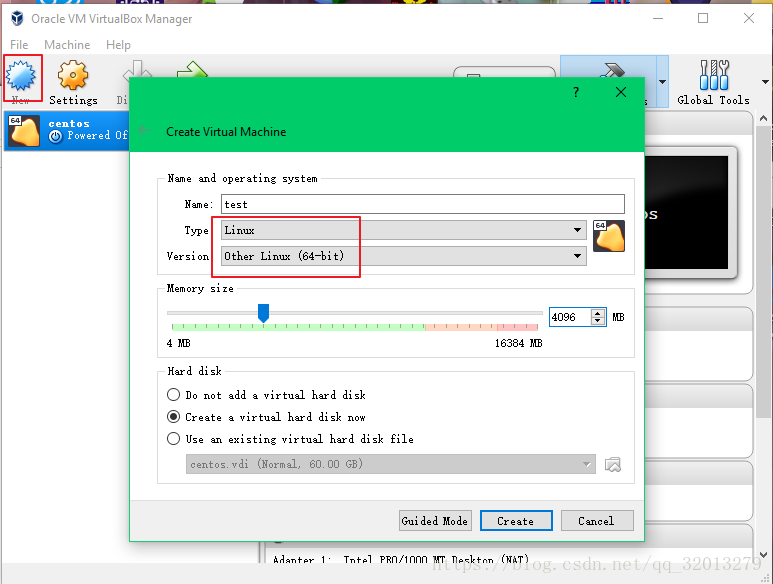Screen dimensions: 773x584
Task: Minimize the VirtualBox Manager window
Action: (x=658, y=19)
